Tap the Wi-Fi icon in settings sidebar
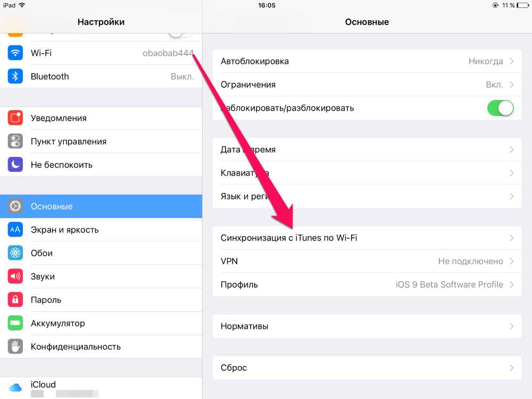This screenshot has width=532, height=399. click(15, 53)
